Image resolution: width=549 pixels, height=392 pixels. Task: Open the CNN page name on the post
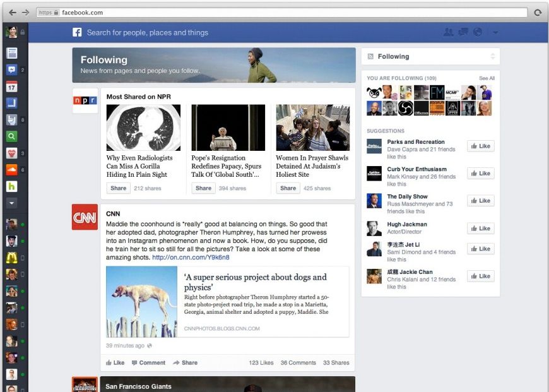coord(113,214)
